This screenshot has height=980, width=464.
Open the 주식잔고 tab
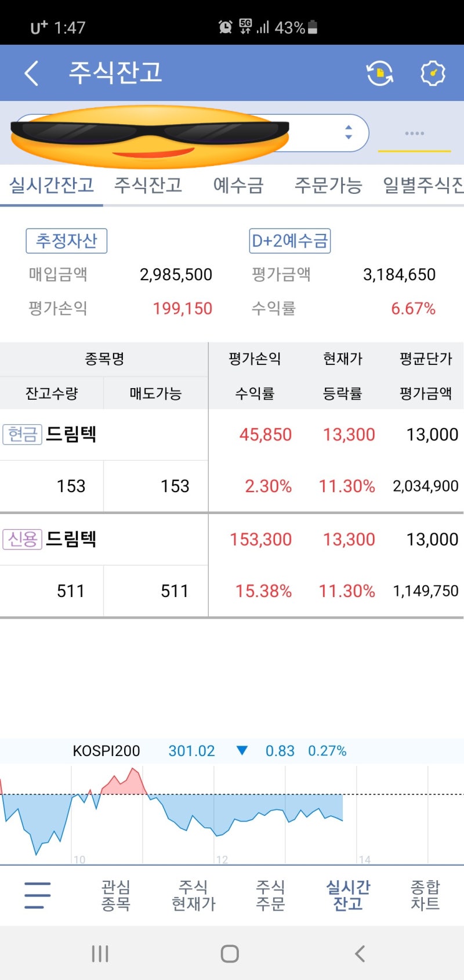(149, 186)
